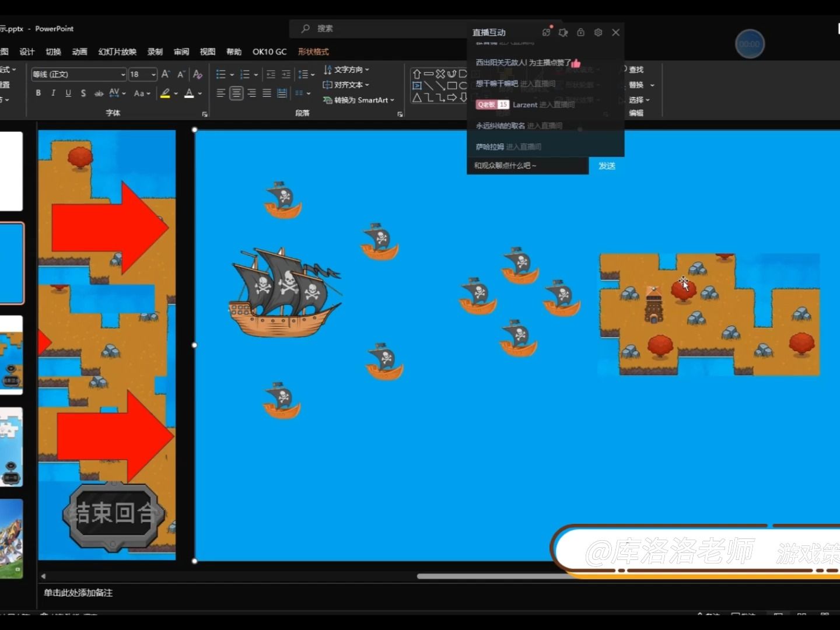The image size is (840, 630).
Task: Select the triangle shape
Action: click(416, 97)
